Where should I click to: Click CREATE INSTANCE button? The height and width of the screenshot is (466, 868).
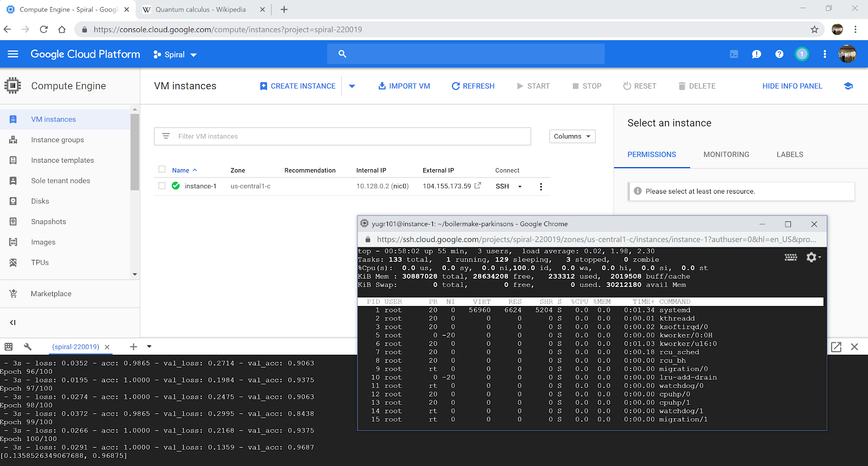[x=297, y=86]
